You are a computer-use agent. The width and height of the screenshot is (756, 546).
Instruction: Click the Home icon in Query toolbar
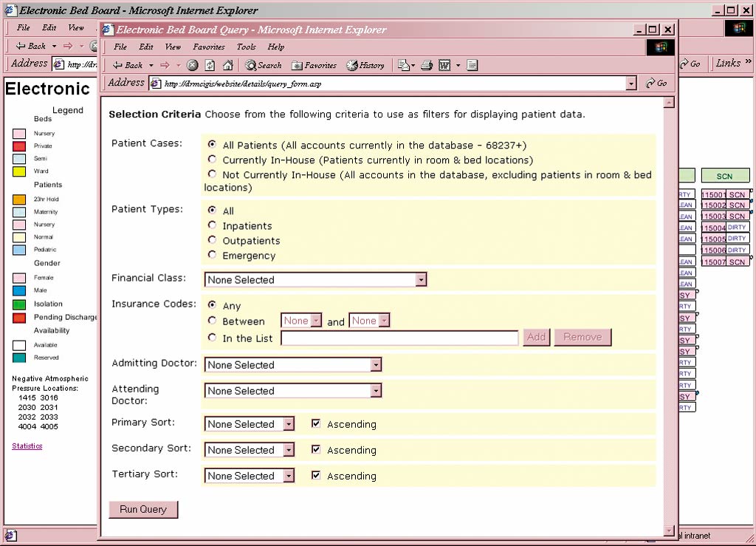click(x=228, y=65)
